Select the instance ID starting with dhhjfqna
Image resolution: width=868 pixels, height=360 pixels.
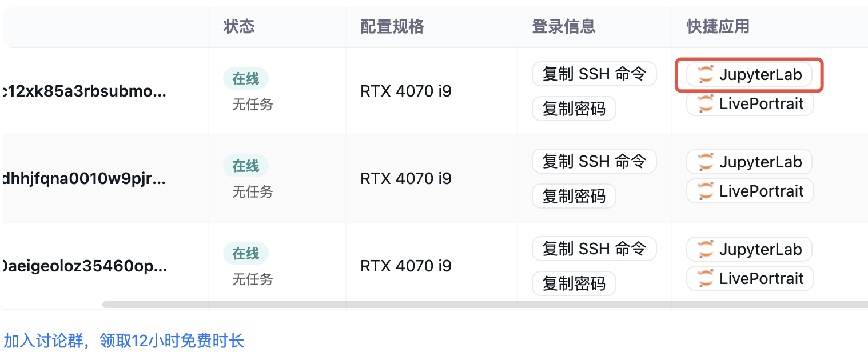(85, 179)
